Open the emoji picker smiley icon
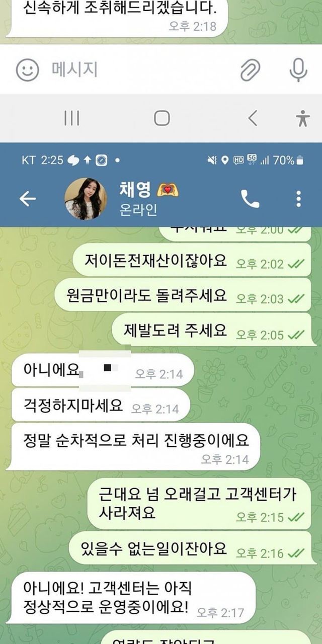Screen dimensions: 322x644 27,70
